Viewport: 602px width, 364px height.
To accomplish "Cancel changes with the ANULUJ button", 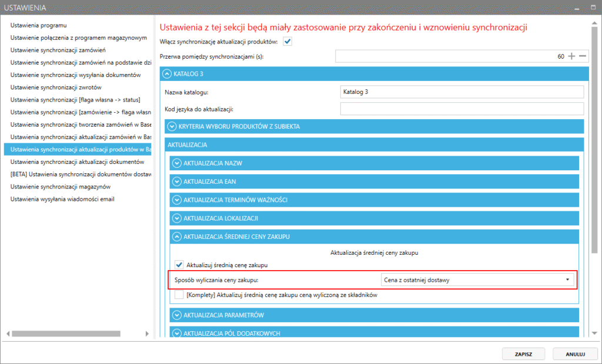I will pyautogui.click(x=575, y=354).
